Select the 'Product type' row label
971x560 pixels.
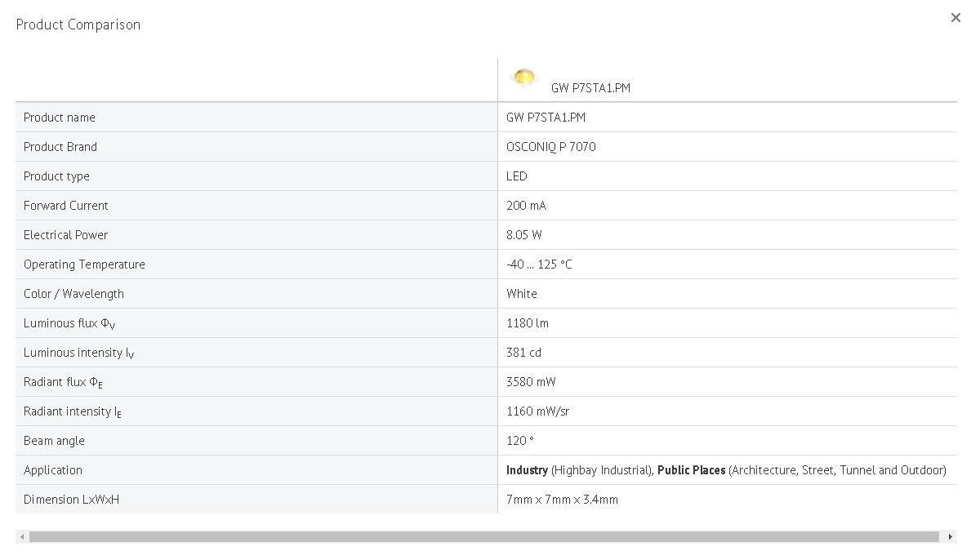point(56,176)
